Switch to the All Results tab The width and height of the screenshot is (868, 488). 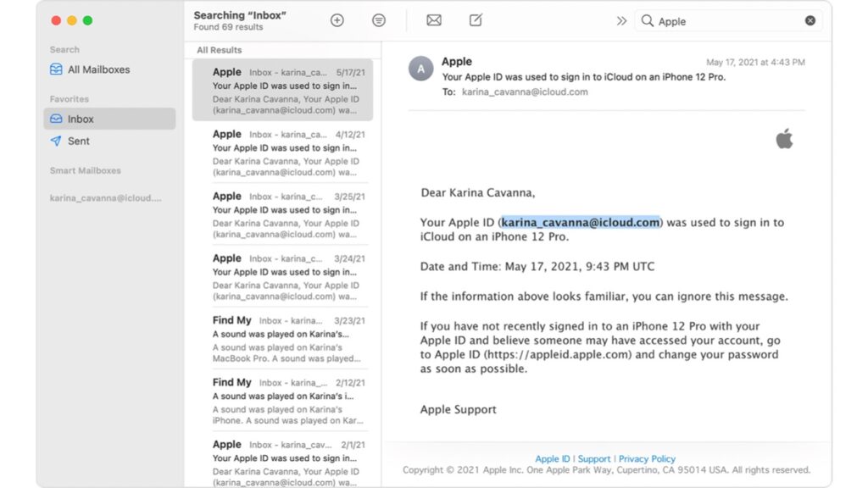point(219,50)
